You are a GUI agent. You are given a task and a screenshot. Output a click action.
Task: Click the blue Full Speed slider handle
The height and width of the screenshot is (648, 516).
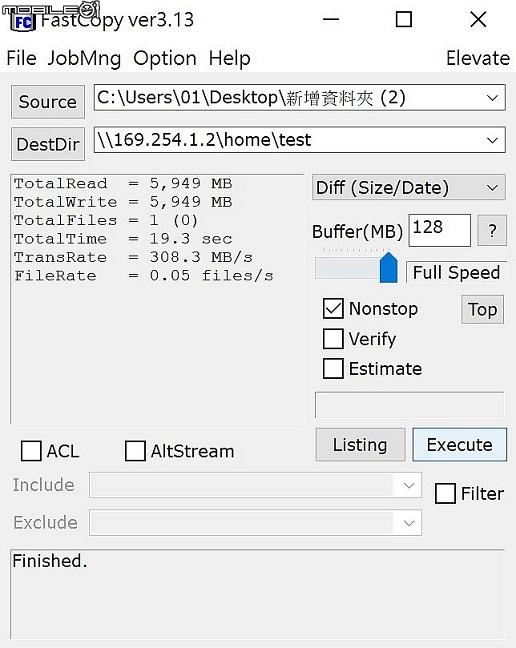[388, 268]
